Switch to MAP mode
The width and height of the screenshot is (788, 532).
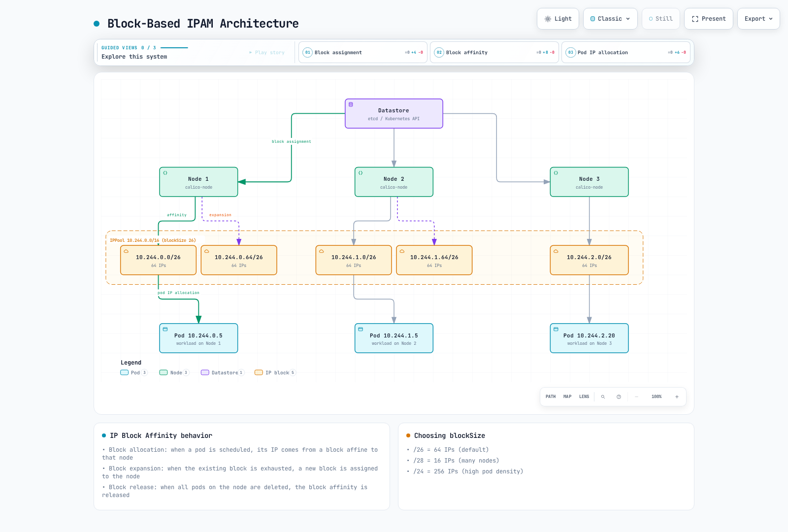click(567, 397)
